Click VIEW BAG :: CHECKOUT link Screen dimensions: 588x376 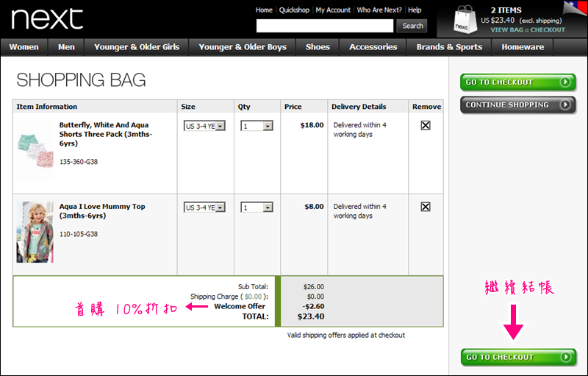coord(528,30)
